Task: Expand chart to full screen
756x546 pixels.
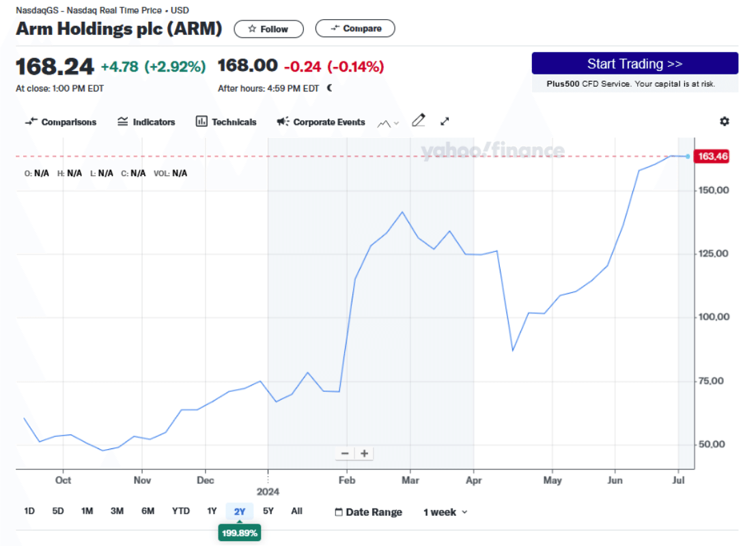Action: 445,121
